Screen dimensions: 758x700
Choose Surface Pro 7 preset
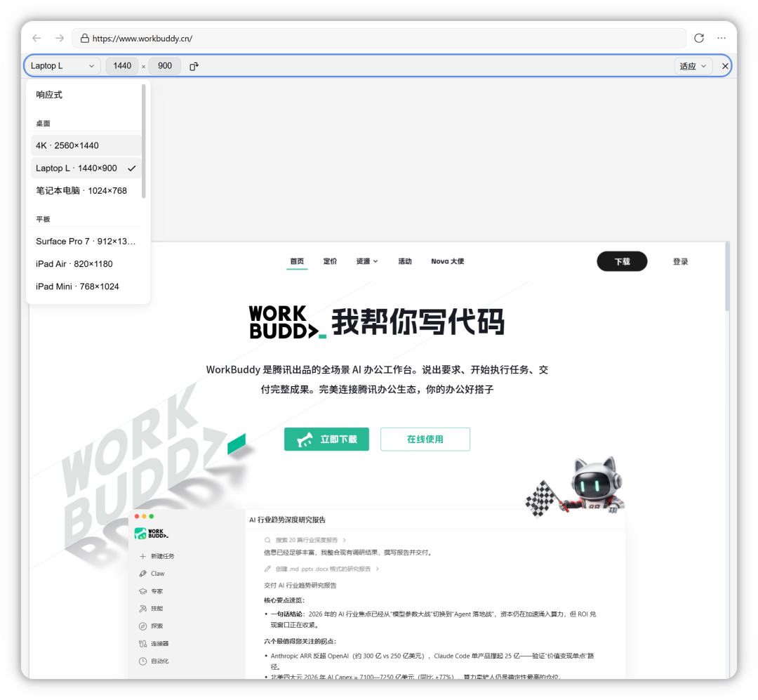coord(86,242)
